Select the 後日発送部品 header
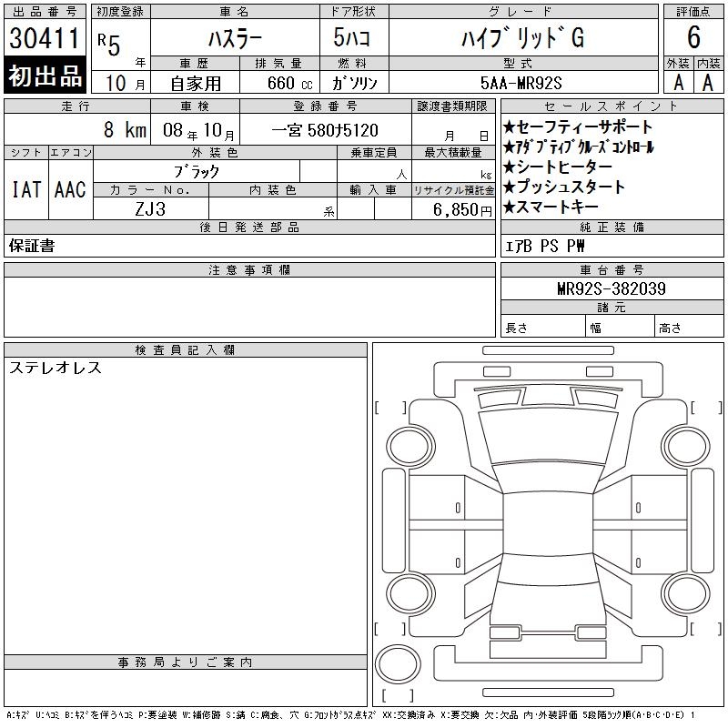 pyautogui.click(x=249, y=227)
